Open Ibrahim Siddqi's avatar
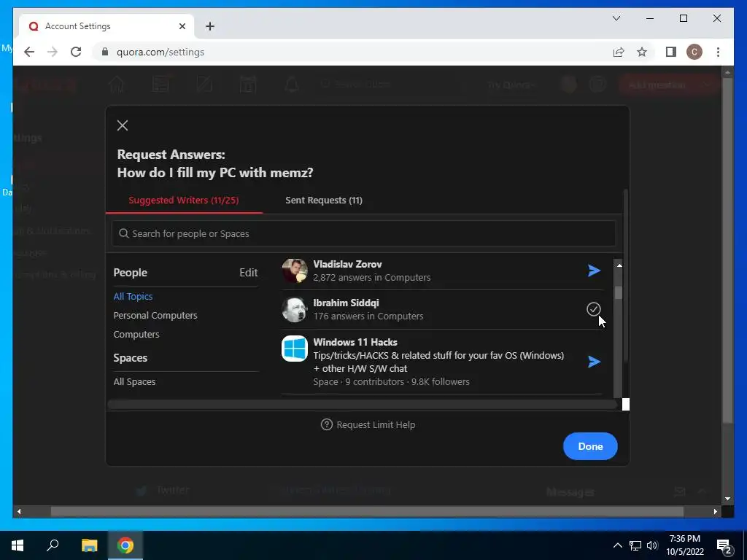 pos(295,309)
